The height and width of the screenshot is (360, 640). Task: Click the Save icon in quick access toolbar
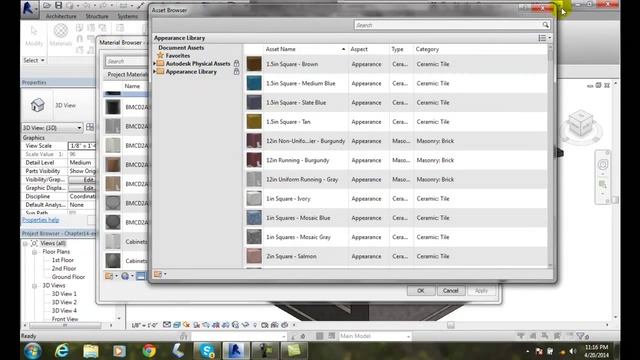pos(58,6)
